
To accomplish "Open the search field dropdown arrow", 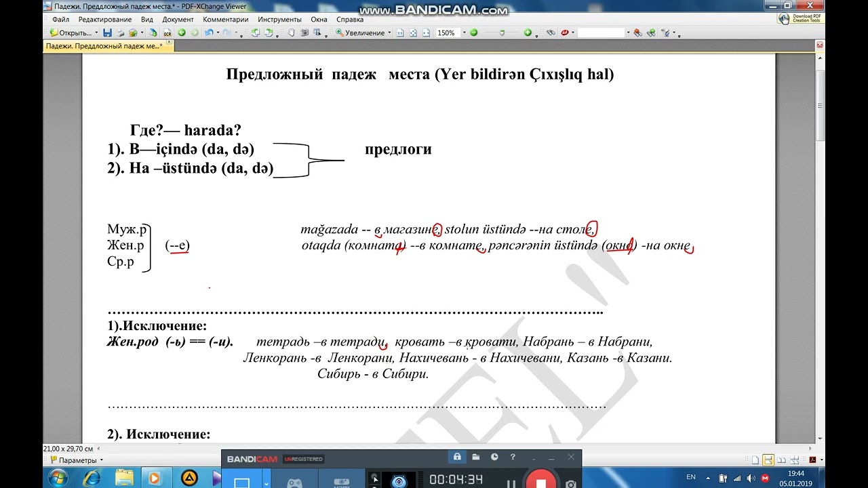I will pos(628,33).
